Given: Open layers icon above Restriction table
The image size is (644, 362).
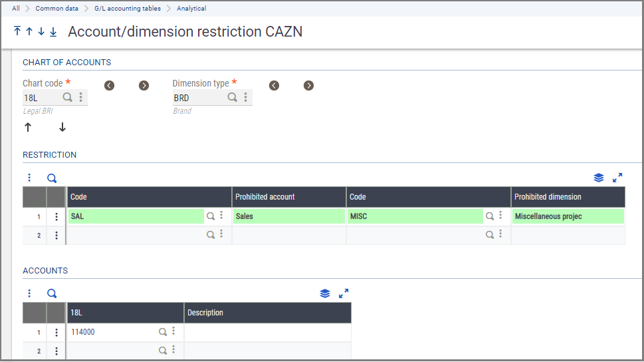Looking at the screenshot, I should 599,178.
